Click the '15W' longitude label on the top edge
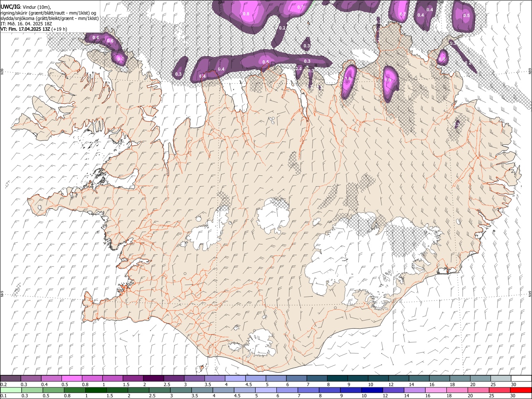This screenshot has height=399, width=532. pyautogui.click(x=441, y=2)
